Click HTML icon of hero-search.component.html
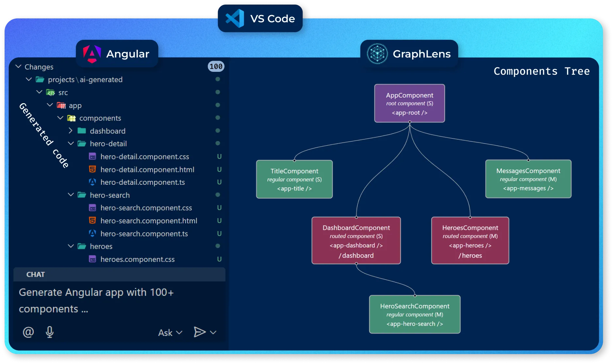 (92, 221)
